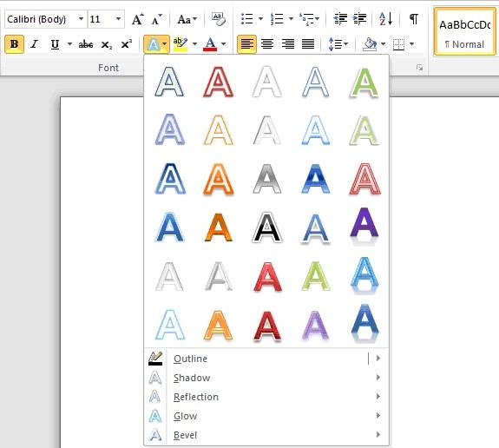Select the Normal style in the gallery
The height and width of the screenshot is (448, 499).
pos(464,32)
